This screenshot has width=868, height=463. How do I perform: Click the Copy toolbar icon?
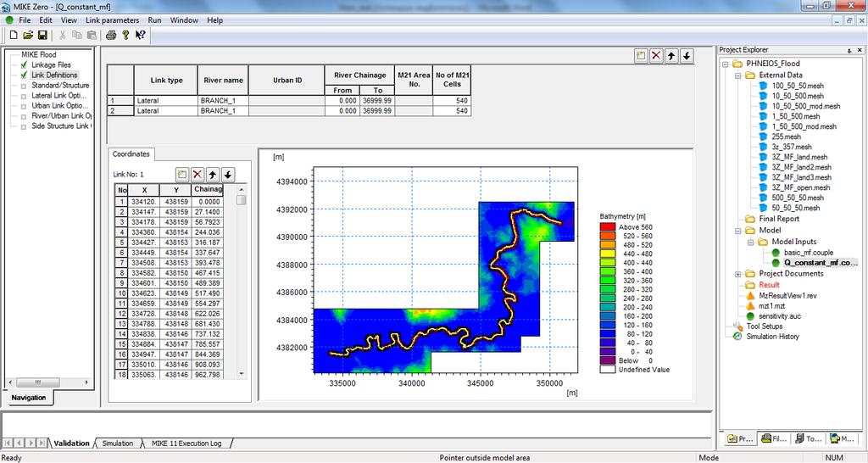point(77,35)
